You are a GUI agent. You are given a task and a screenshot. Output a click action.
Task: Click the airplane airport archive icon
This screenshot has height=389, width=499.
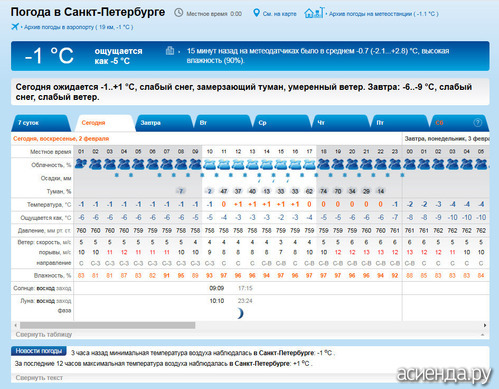pos(15,26)
